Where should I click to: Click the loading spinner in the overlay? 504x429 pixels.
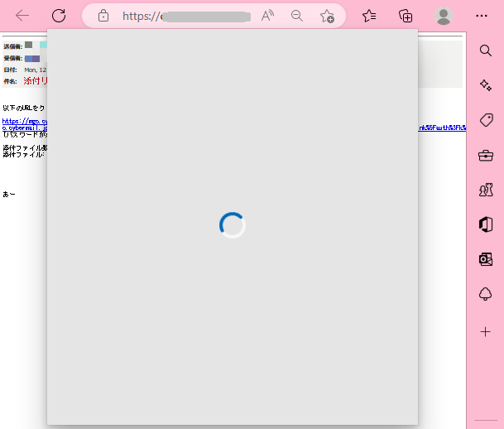(233, 225)
